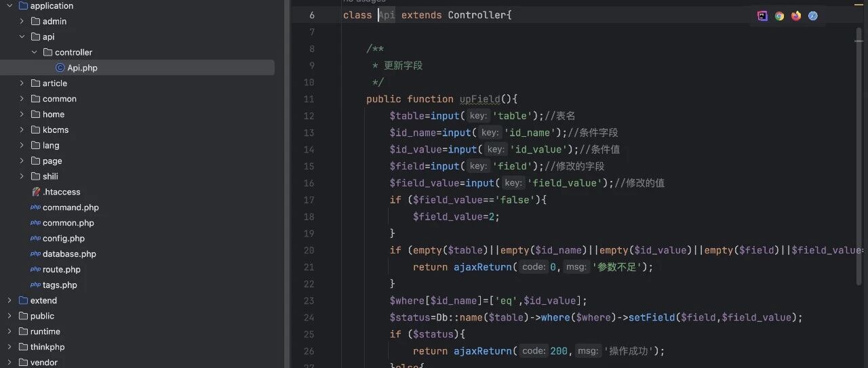The width and height of the screenshot is (868, 368).
Task: Open file in Chrome browser icon
Action: (779, 16)
